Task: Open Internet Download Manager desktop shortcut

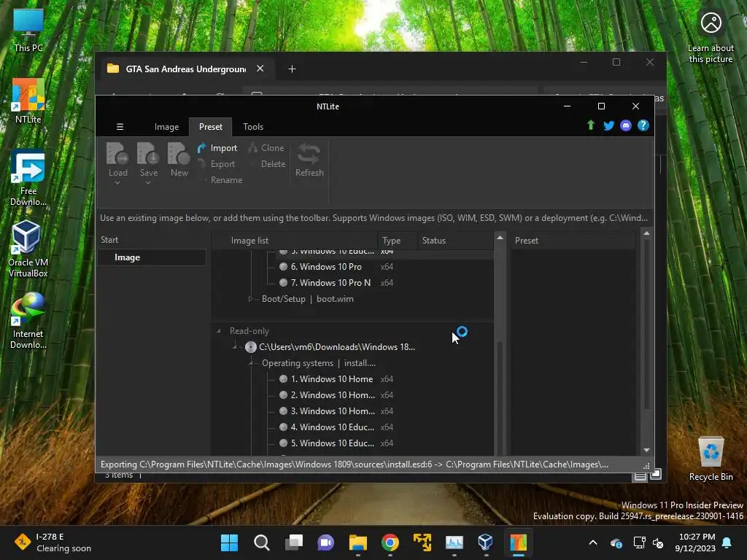Action: point(28,321)
